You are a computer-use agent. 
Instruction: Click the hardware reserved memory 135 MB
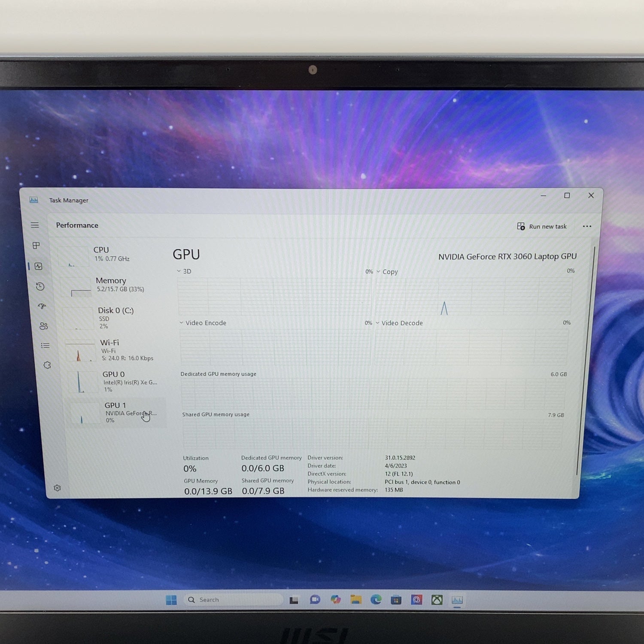pos(394,490)
